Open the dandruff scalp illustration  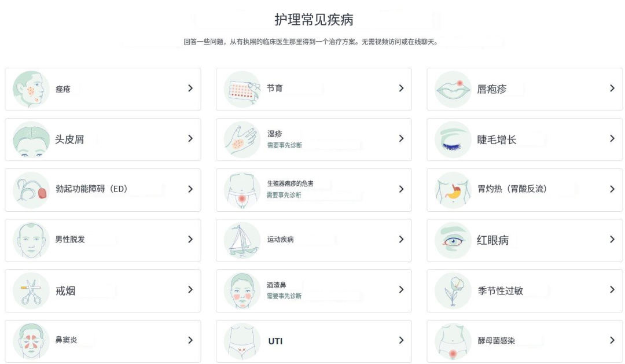pos(31,139)
